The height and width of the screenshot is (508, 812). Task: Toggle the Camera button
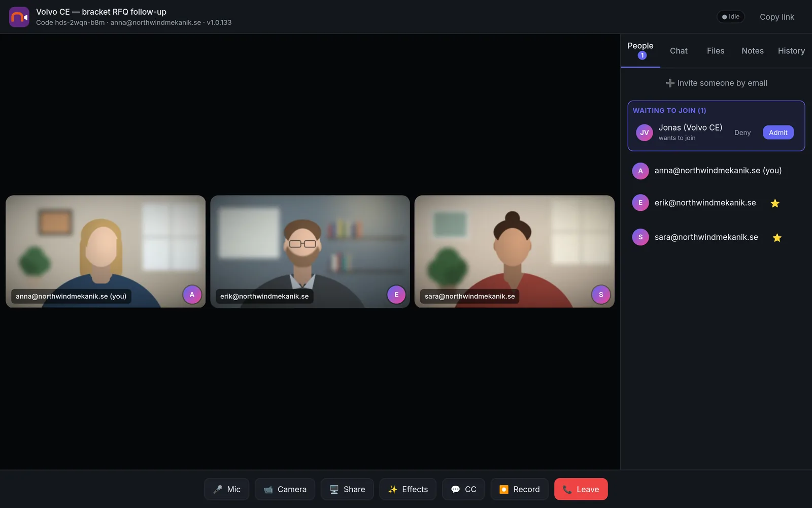coord(285,489)
